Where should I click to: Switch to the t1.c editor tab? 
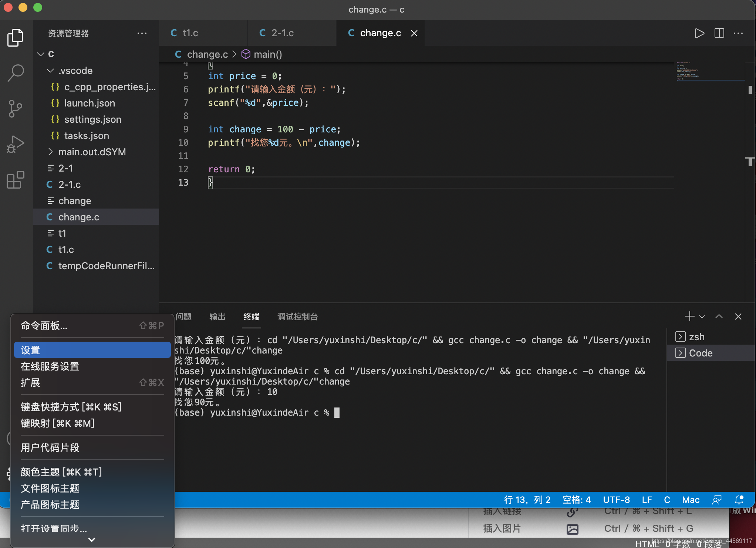pos(203,33)
